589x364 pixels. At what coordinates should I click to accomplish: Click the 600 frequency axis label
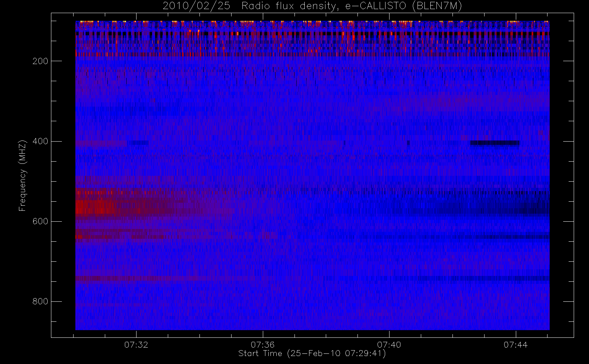[40, 221]
